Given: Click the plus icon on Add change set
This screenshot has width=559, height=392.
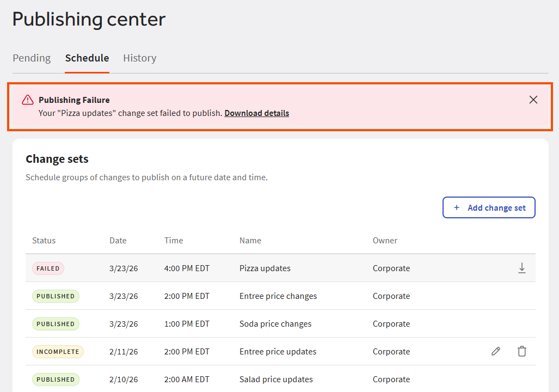Looking at the screenshot, I should 457,207.
